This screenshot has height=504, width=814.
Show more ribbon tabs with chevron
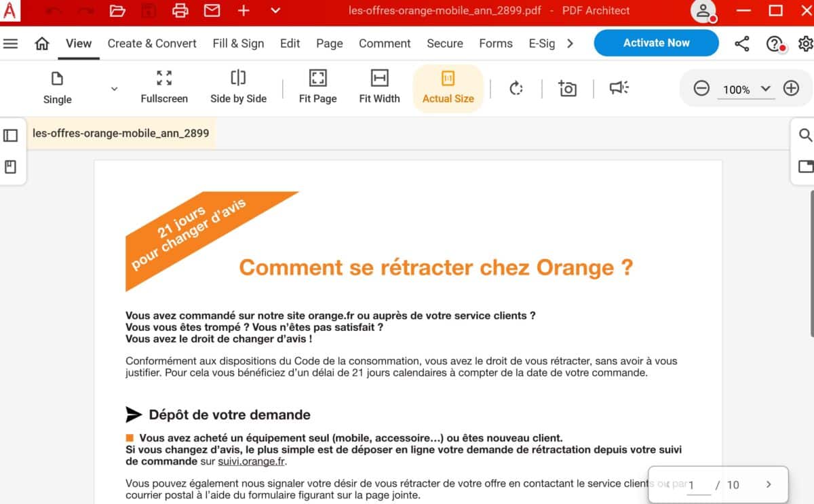click(x=570, y=43)
